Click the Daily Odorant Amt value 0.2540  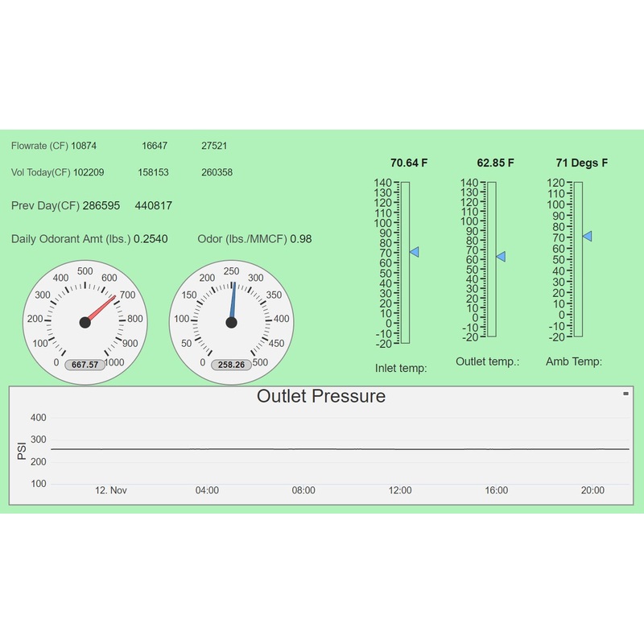point(151,239)
